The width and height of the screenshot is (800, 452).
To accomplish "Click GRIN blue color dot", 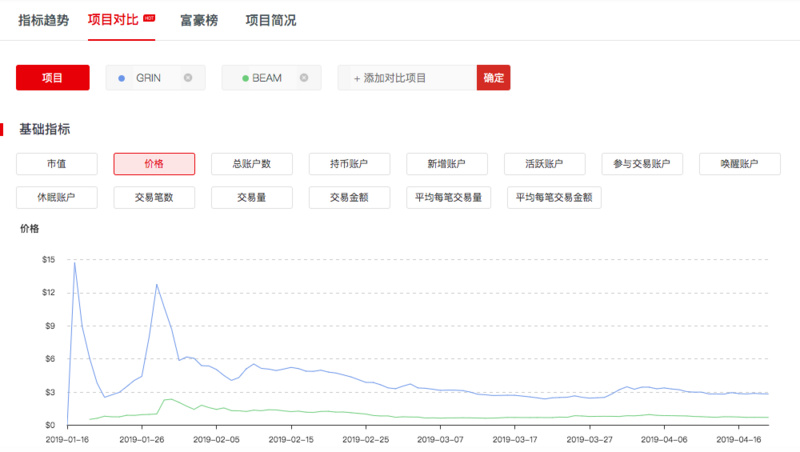I will [121, 78].
